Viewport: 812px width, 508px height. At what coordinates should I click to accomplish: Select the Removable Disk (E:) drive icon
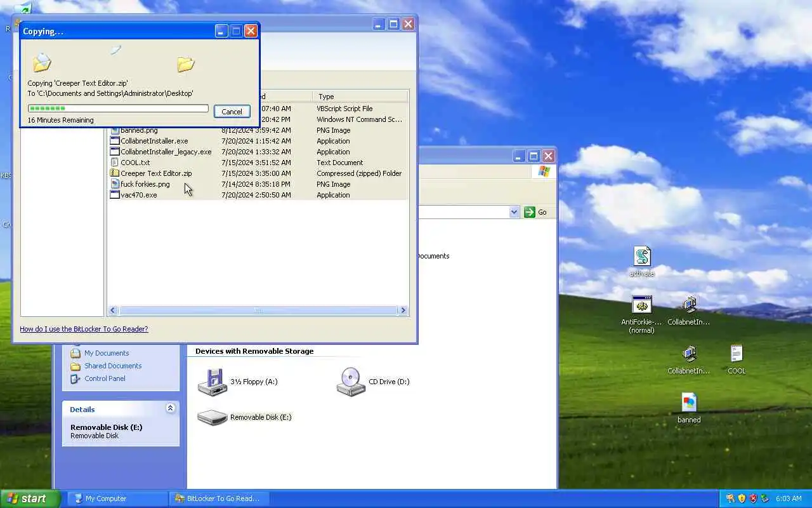(x=213, y=417)
